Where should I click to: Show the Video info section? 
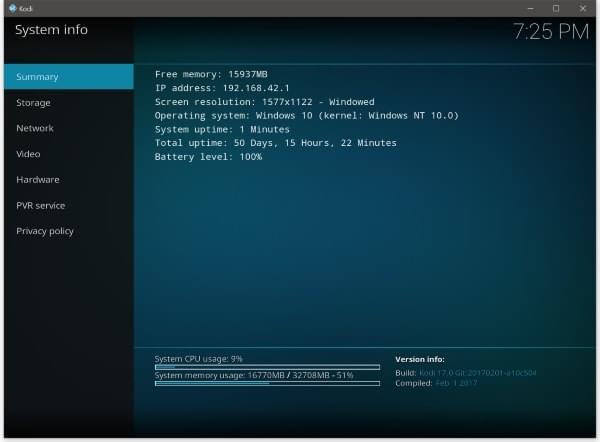pos(28,154)
